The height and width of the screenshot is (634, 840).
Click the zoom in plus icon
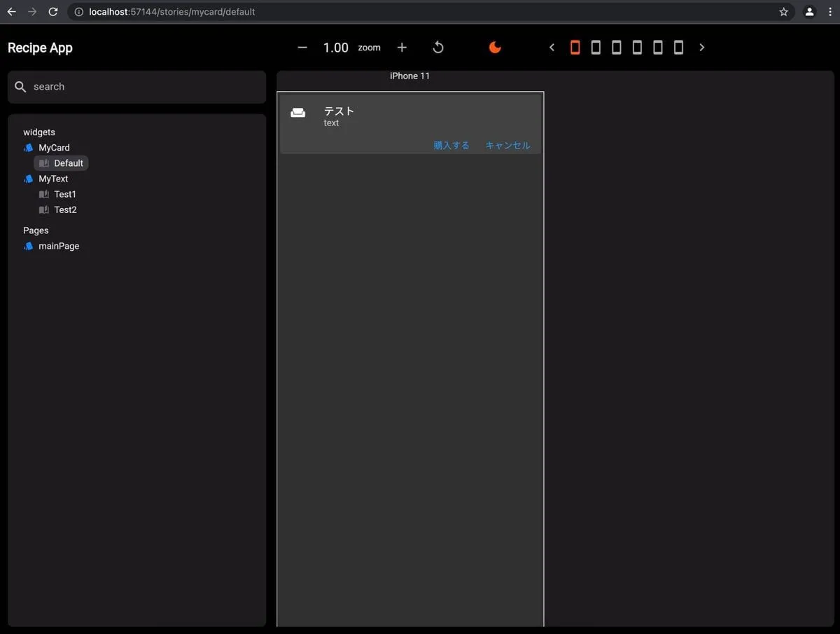click(402, 48)
